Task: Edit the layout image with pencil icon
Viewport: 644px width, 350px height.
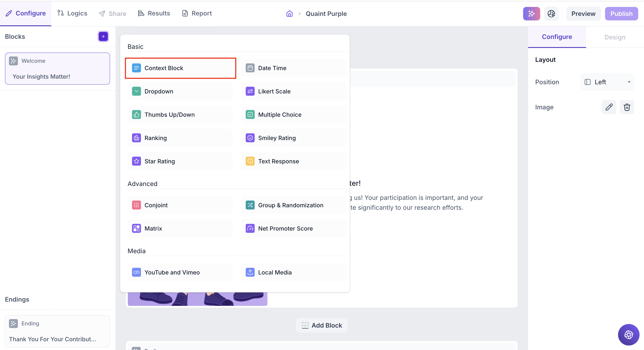Action: point(609,107)
